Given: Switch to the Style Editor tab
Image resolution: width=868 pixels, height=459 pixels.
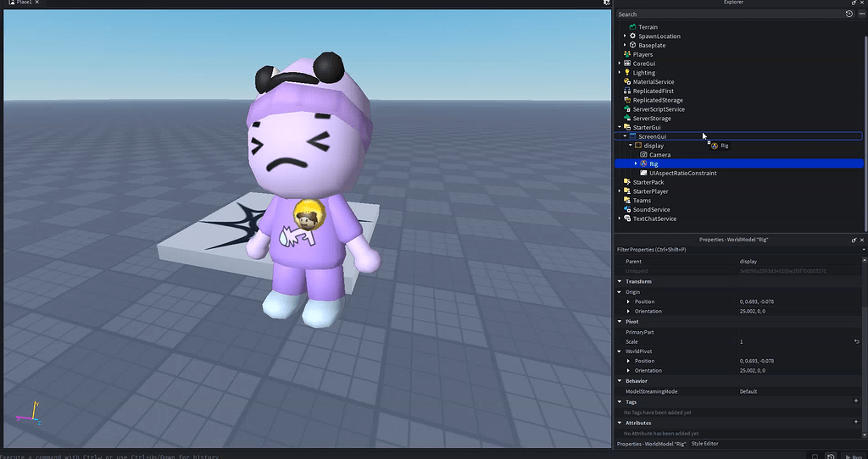Looking at the screenshot, I should click(x=704, y=444).
